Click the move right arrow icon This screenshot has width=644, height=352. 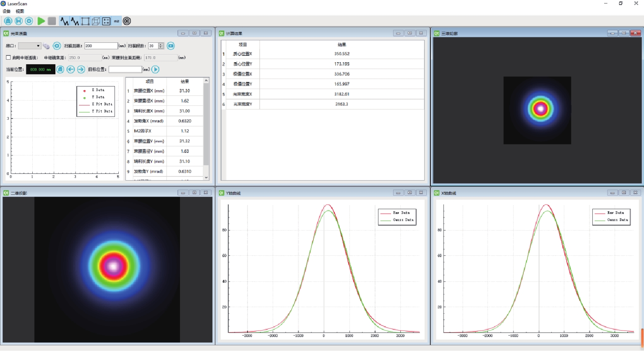coord(81,69)
